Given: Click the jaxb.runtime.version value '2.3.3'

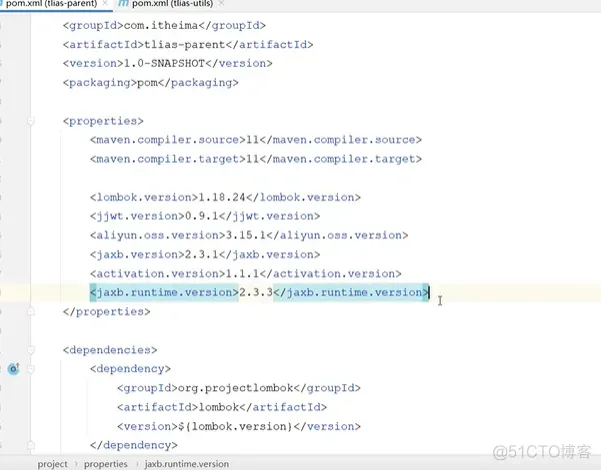Looking at the screenshot, I should click(256, 293).
